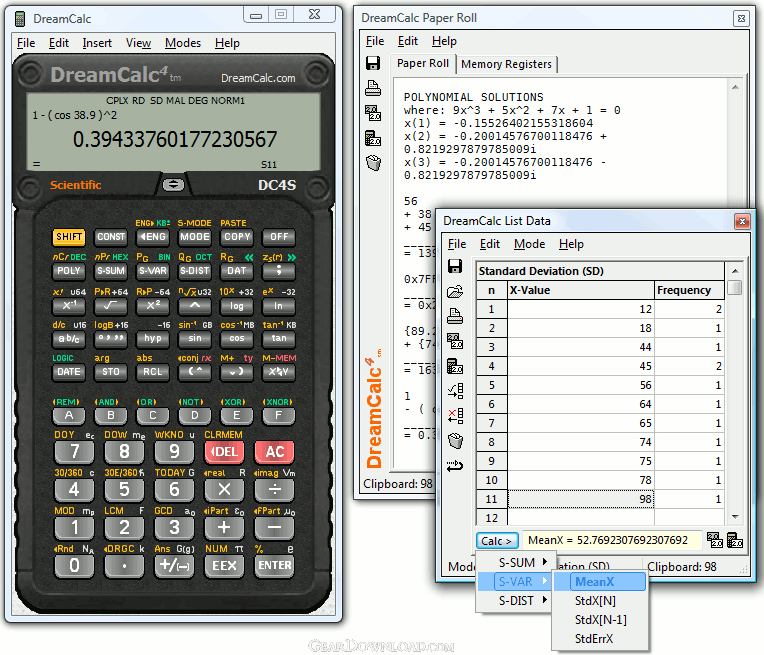Click the X-Value cell containing 44
This screenshot has width=764, height=655.
click(x=580, y=347)
